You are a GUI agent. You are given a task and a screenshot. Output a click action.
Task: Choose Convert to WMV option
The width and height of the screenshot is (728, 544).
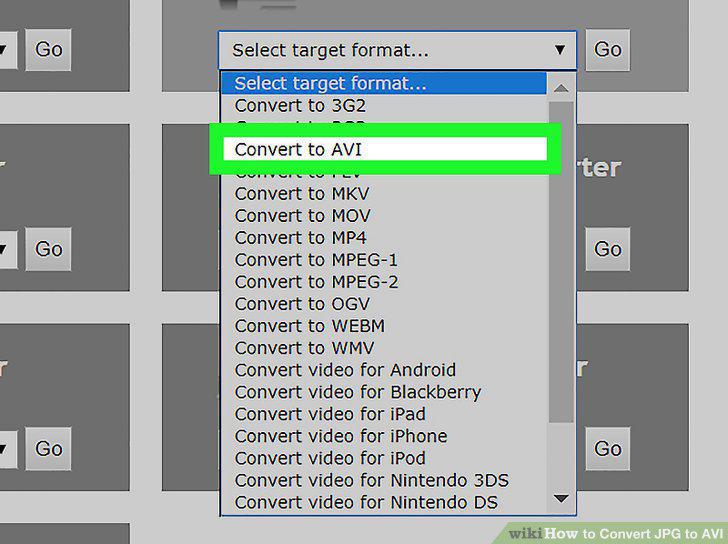tap(385, 348)
